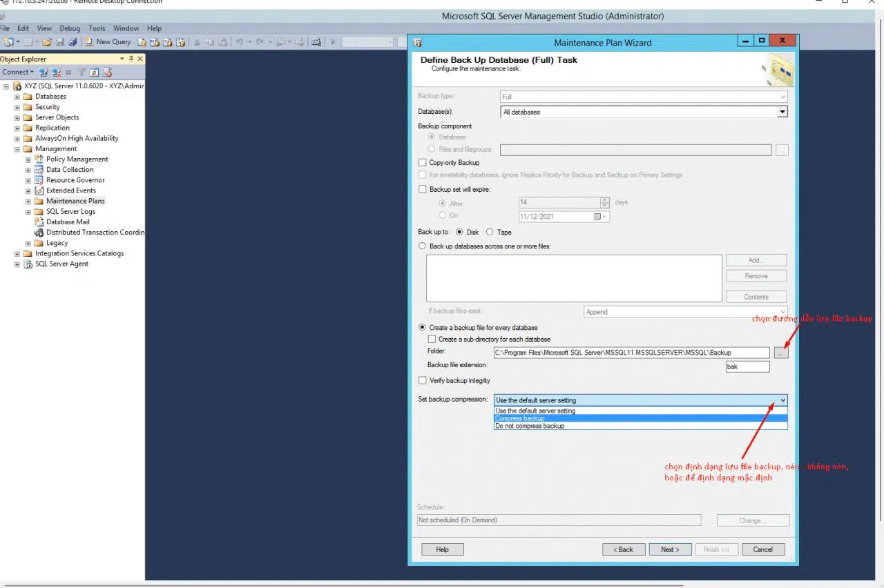Click the XYZ SQL Server node icon
Viewport: 884px width, 588px height.
(x=17, y=86)
